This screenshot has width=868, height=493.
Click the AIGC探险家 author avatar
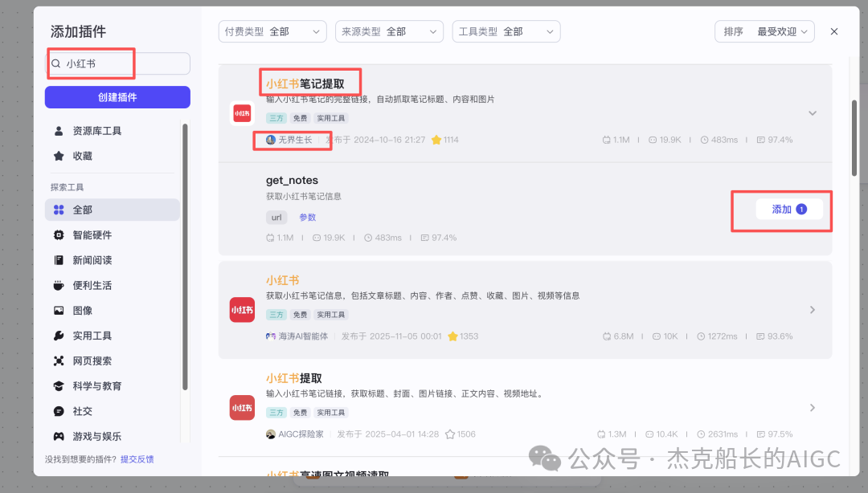(271, 434)
